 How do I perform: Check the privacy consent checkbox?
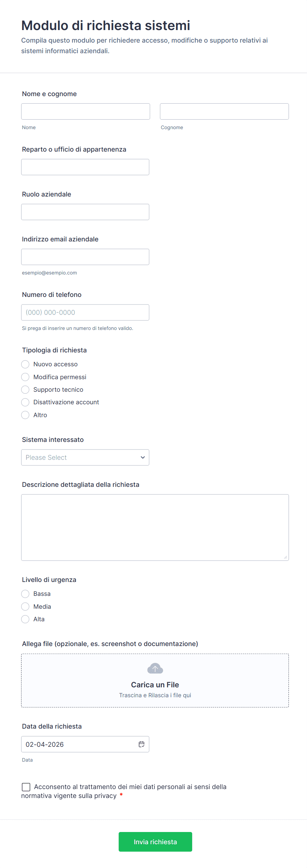(x=26, y=787)
